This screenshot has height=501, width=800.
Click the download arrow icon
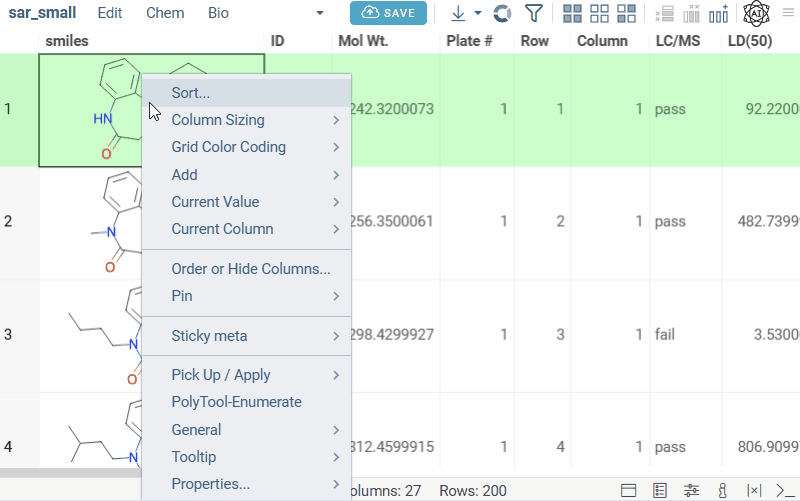458,13
